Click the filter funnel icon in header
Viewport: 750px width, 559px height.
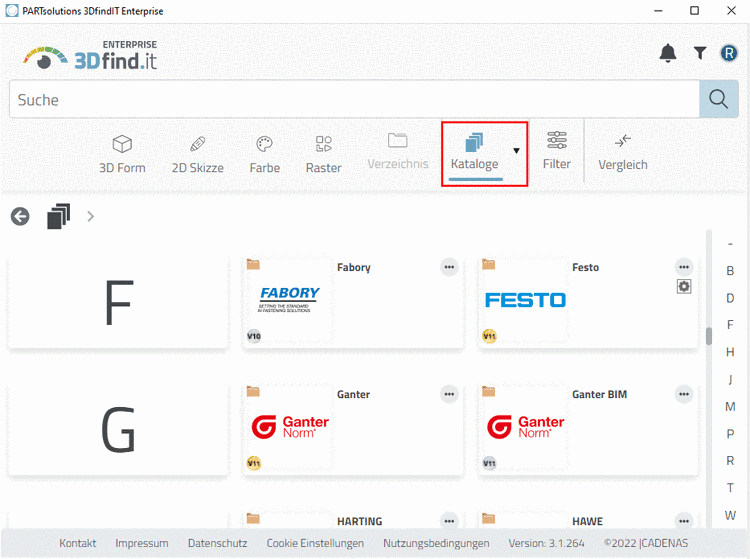pyautogui.click(x=700, y=54)
